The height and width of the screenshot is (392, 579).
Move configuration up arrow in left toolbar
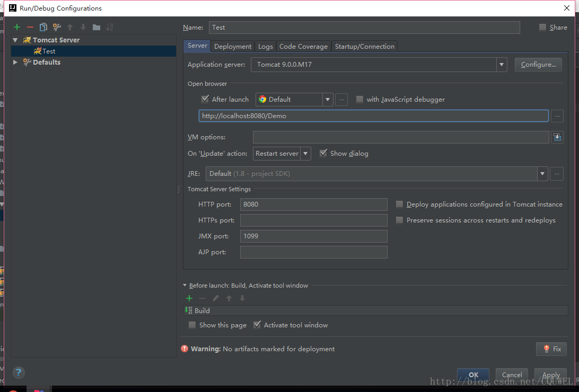70,27
